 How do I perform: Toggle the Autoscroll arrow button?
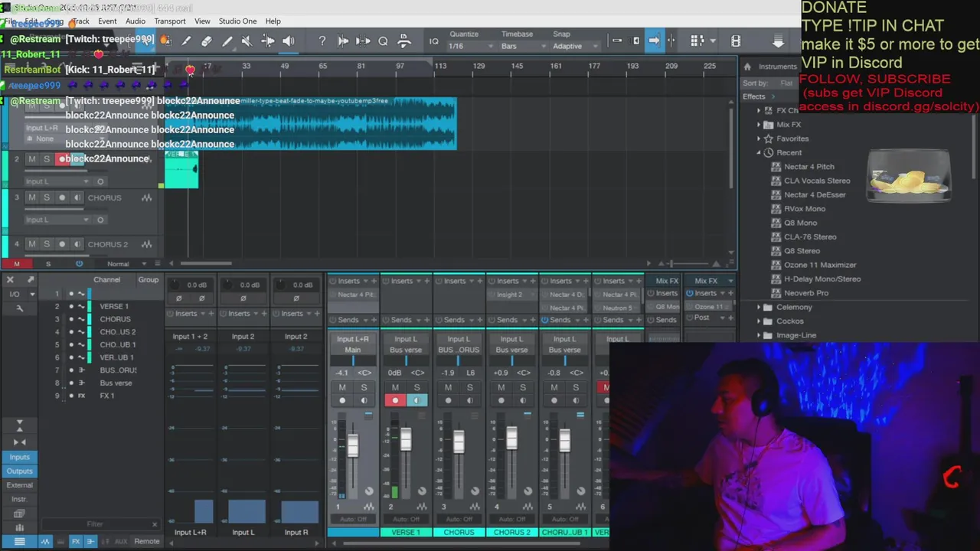coord(654,41)
